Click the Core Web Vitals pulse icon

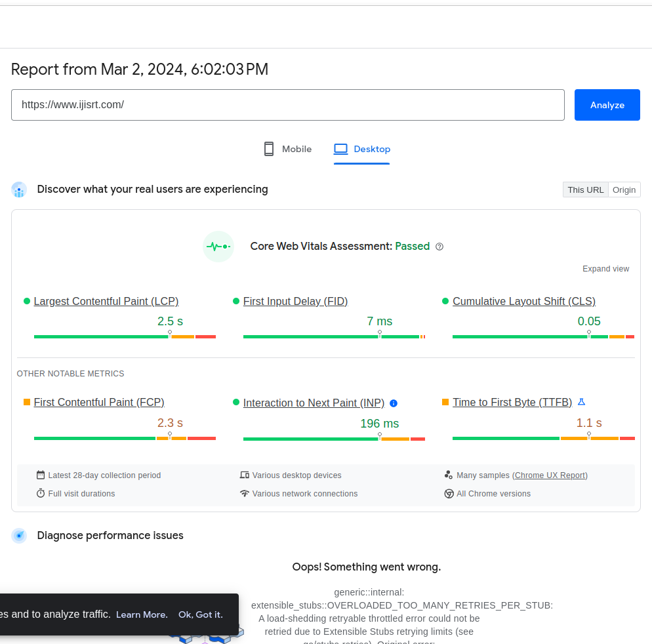click(218, 247)
